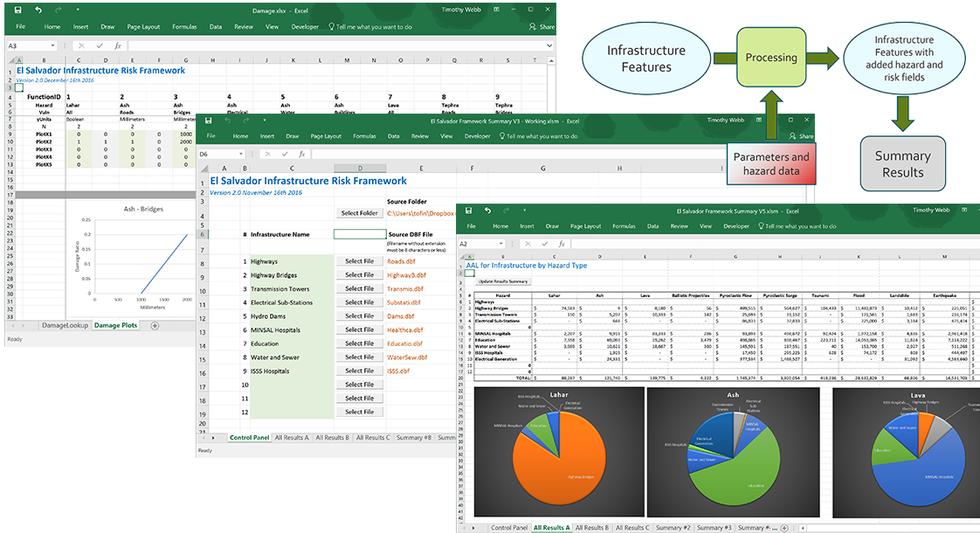Click the Redo icon in Framework Summary V5 window

coord(507,211)
